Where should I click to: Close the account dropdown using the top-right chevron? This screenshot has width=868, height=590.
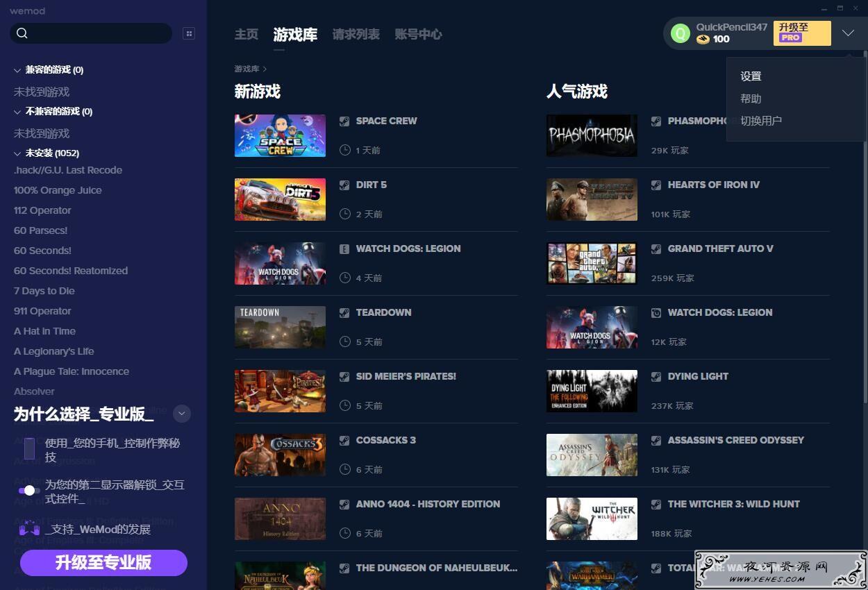(848, 33)
